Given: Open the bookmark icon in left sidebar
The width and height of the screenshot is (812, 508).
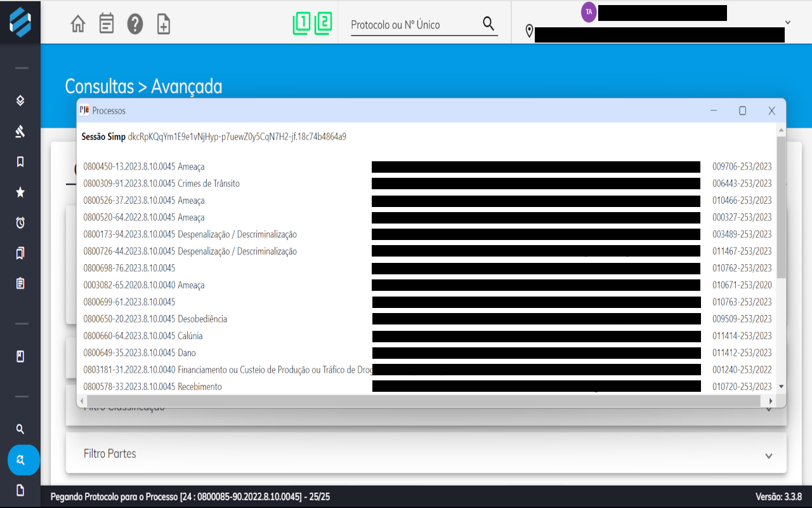Looking at the screenshot, I should tap(20, 162).
